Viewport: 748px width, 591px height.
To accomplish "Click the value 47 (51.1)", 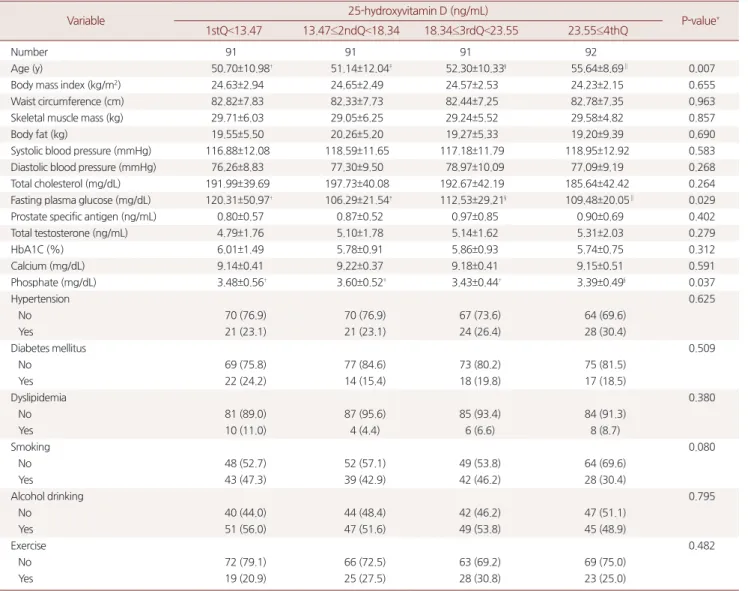I will point(605,513).
